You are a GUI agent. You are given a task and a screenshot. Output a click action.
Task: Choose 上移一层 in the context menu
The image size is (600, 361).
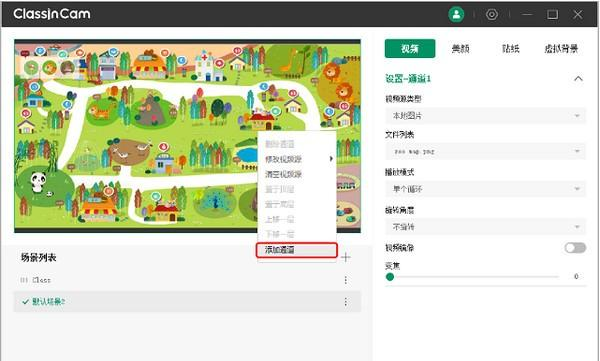tap(297, 220)
